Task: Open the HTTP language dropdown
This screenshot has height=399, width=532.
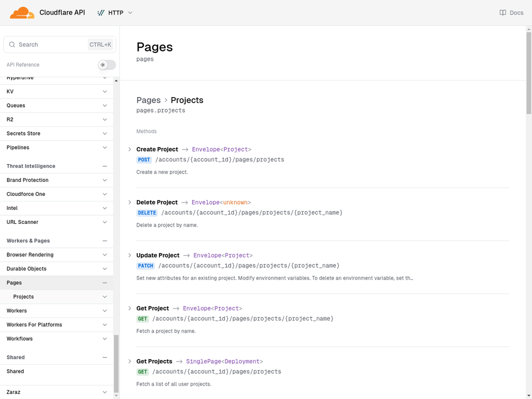Action: (115, 13)
